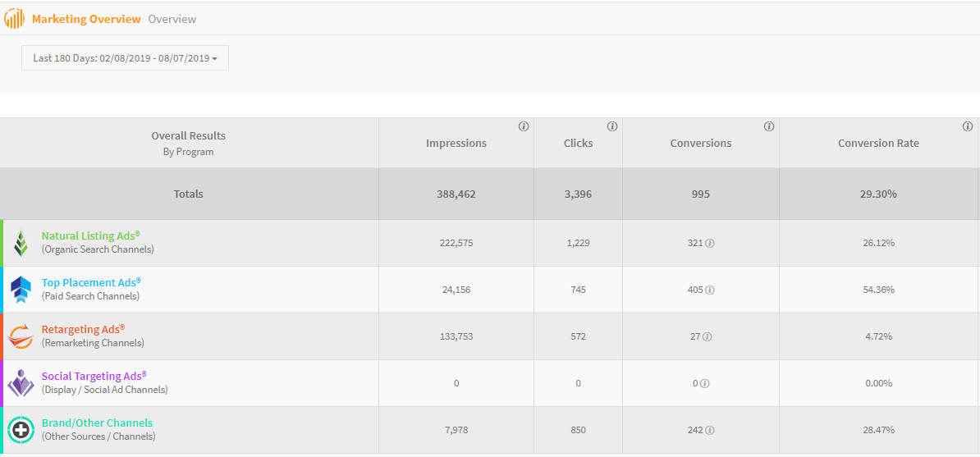The image size is (980, 457).
Task: Click the Natural Listing Ads leaf icon
Action: [21, 243]
